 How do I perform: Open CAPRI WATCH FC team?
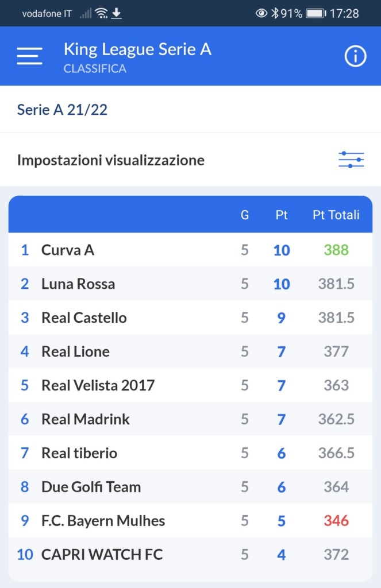(102, 555)
